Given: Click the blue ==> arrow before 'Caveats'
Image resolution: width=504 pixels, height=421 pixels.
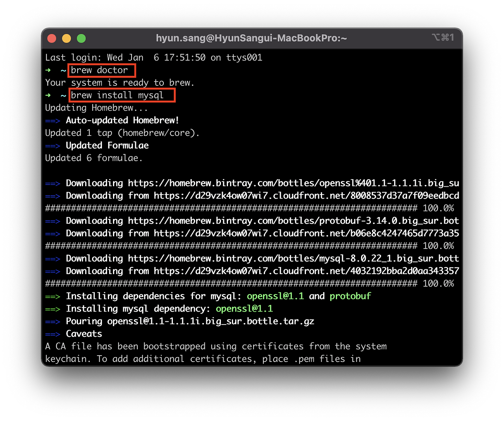Looking at the screenshot, I should click(53, 334).
